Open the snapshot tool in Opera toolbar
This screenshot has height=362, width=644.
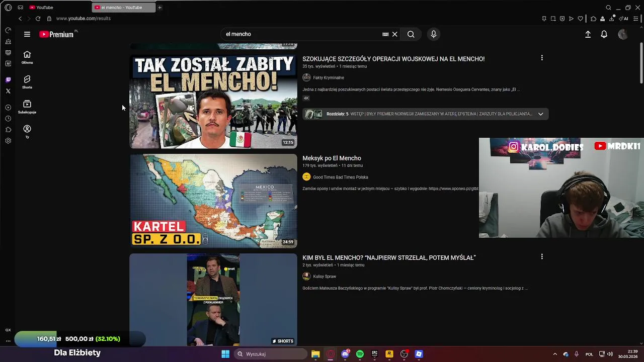click(553, 19)
